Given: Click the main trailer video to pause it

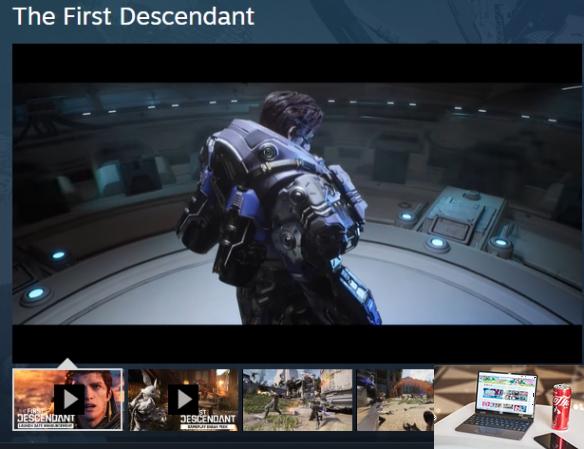Looking at the screenshot, I should [x=297, y=203].
